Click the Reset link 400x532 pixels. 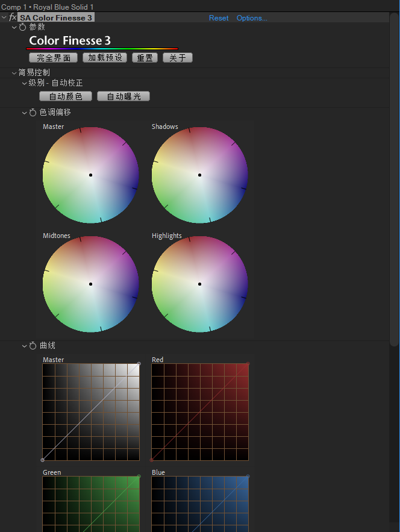(219, 18)
